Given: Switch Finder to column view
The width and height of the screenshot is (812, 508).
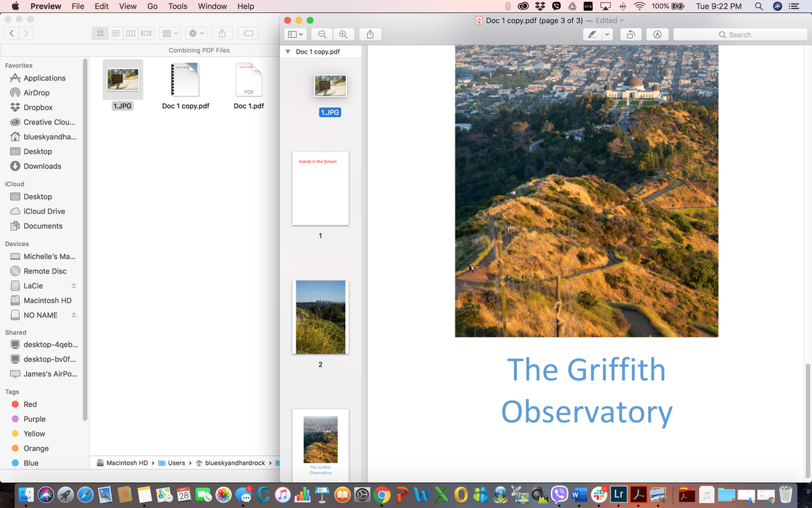Looking at the screenshot, I should [x=131, y=33].
